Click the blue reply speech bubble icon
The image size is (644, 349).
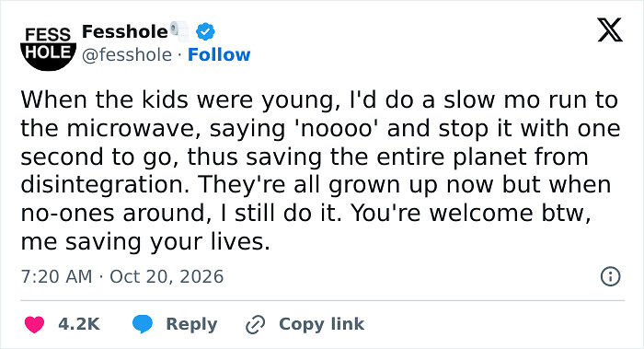(143, 324)
